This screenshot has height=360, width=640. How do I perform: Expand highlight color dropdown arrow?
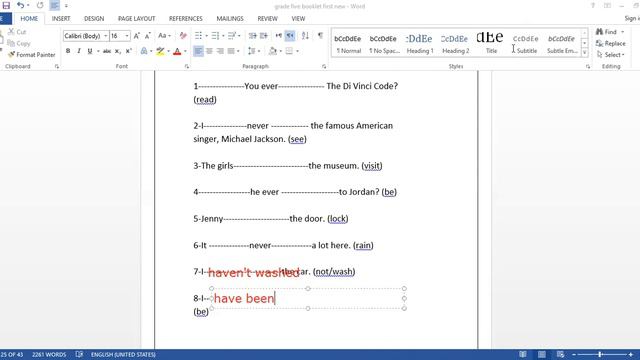[168, 51]
